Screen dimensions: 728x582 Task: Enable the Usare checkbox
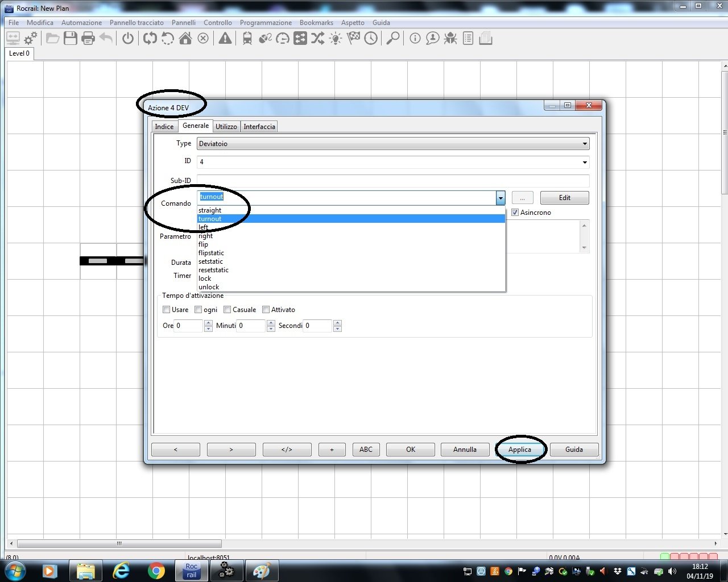point(167,310)
